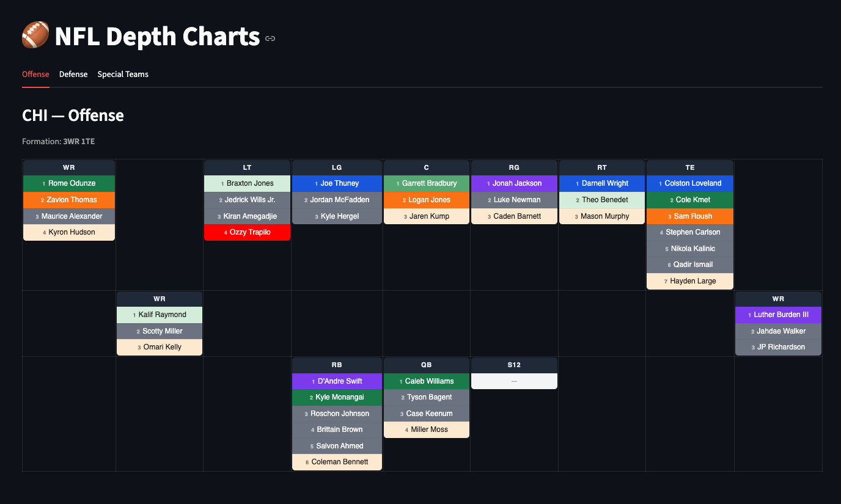
Task: Select Cole Kmet entry
Action: pos(690,200)
